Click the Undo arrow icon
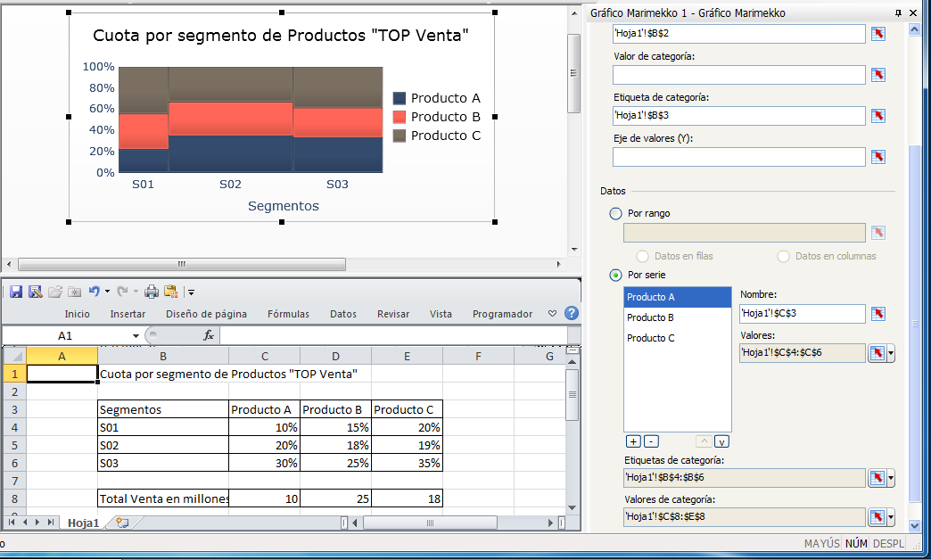Screen dimensions: 931x560 point(94,292)
